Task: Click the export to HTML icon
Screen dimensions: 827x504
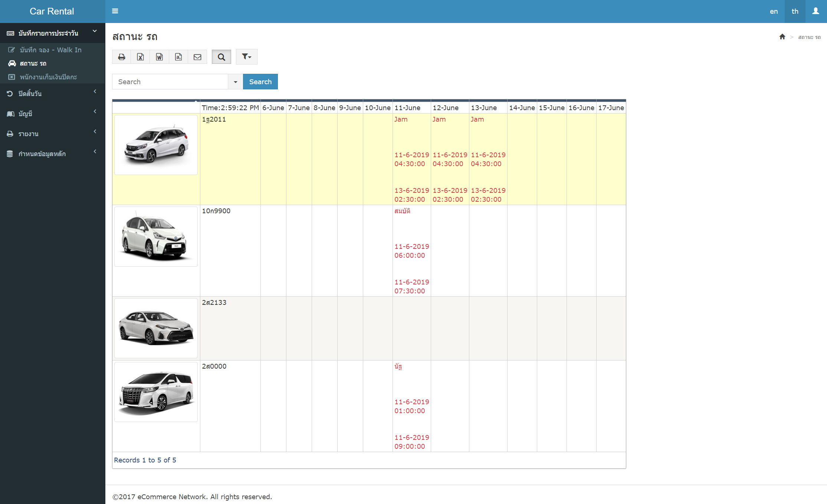Action: tap(178, 57)
